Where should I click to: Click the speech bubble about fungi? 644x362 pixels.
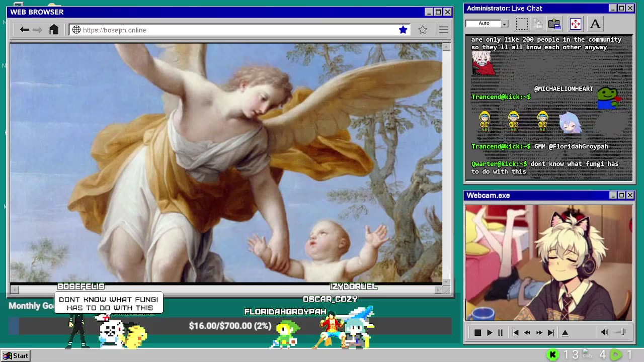coord(108,304)
